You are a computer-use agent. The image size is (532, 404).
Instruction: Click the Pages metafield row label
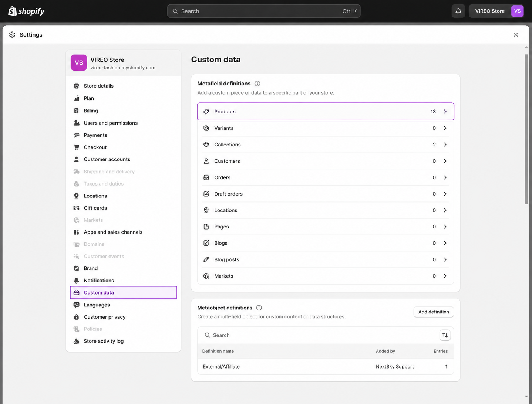(222, 227)
